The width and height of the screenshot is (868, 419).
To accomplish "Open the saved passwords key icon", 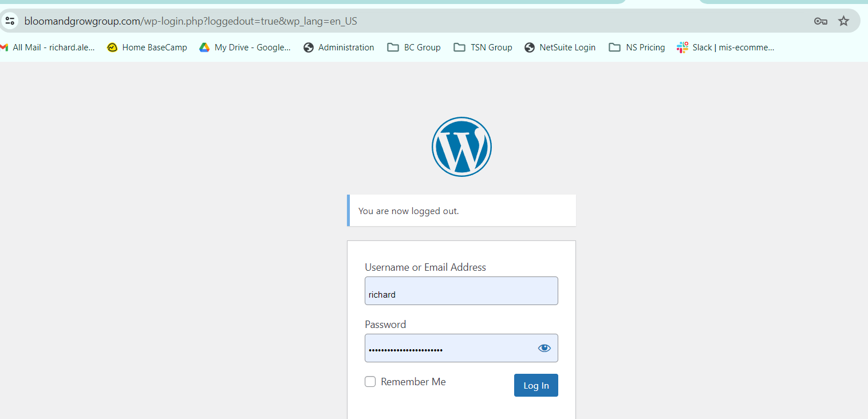I will pos(820,21).
